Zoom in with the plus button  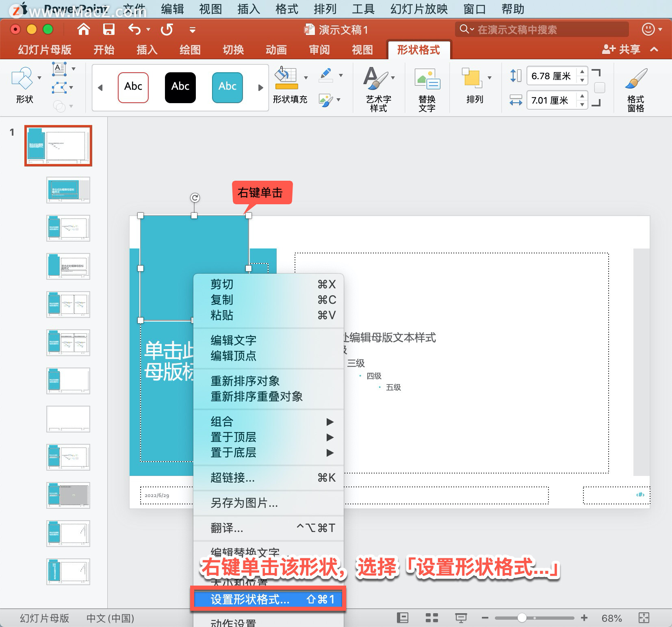(584, 618)
